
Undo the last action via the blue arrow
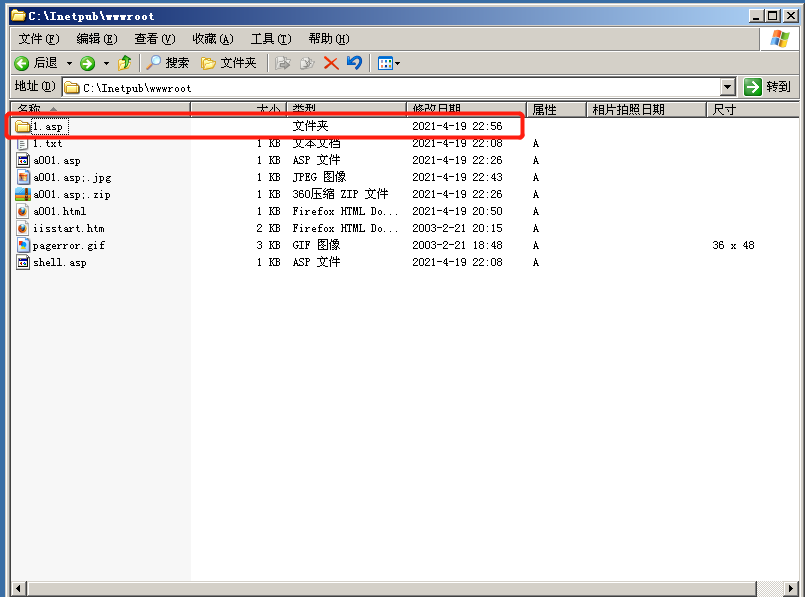[354, 63]
